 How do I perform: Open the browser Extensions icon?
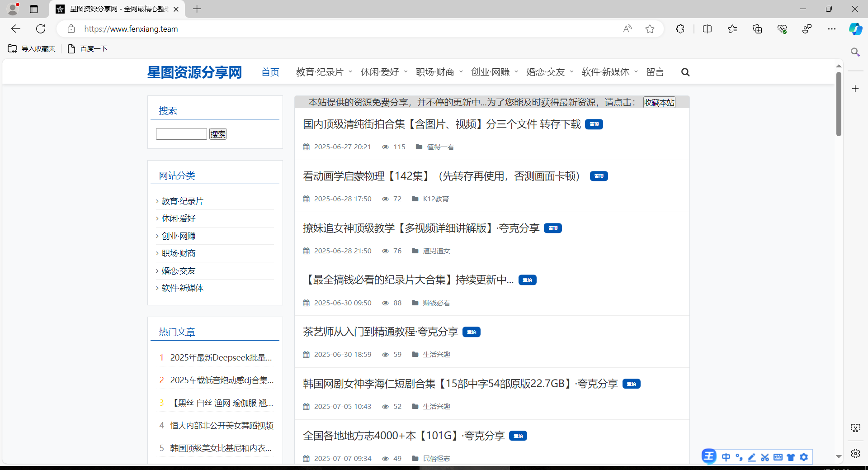click(x=680, y=28)
